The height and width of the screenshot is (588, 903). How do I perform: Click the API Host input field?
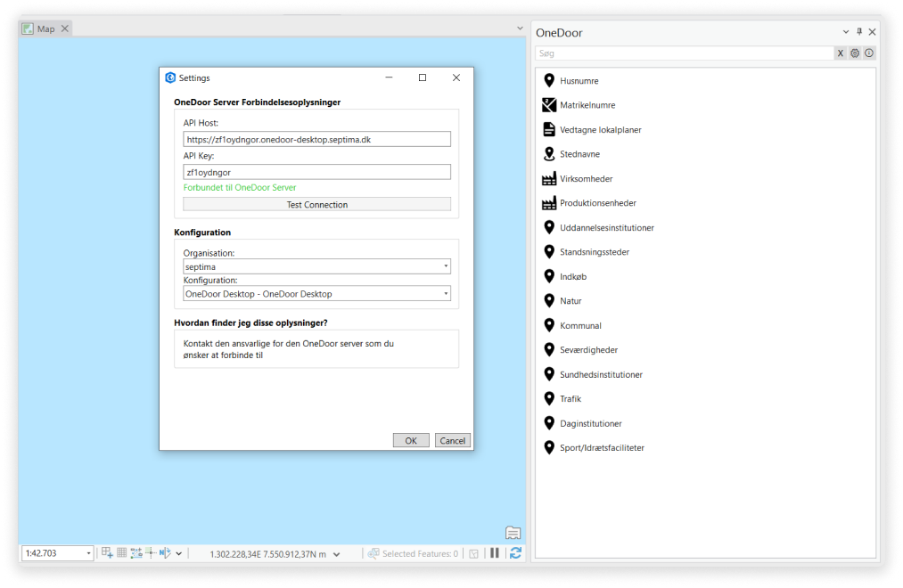pyautogui.click(x=316, y=139)
